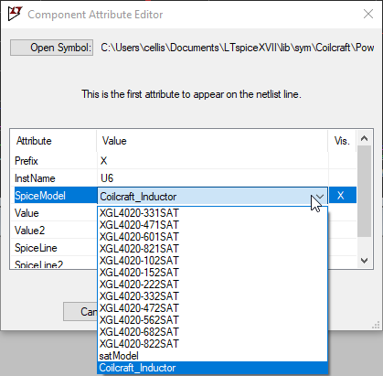This screenshot has height=376, width=383.
Task: Click the scroll down arrow of attribute table
Action: pyautogui.click(x=365, y=260)
